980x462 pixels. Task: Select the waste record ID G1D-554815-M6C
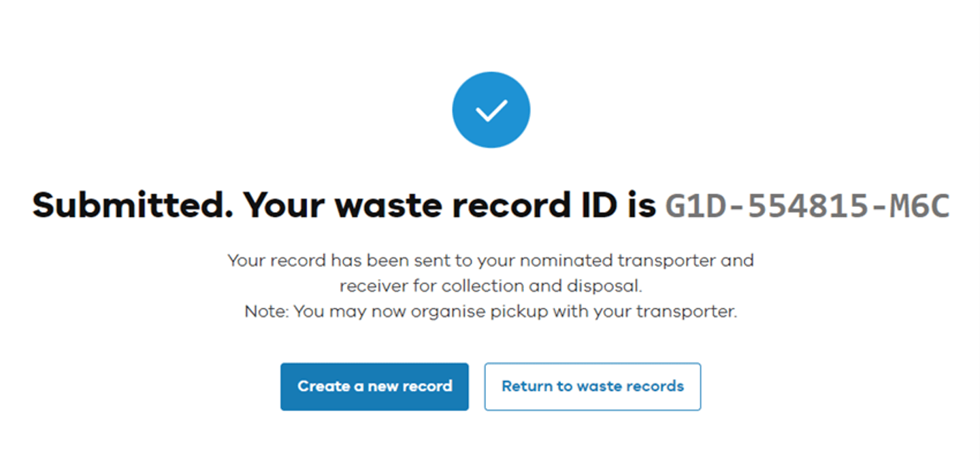pyautogui.click(x=806, y=205)
